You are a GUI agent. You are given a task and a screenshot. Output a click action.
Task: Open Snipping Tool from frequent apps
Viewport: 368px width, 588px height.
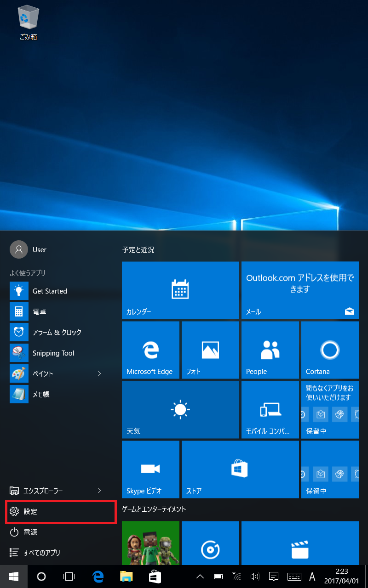[x=53, y=353]
